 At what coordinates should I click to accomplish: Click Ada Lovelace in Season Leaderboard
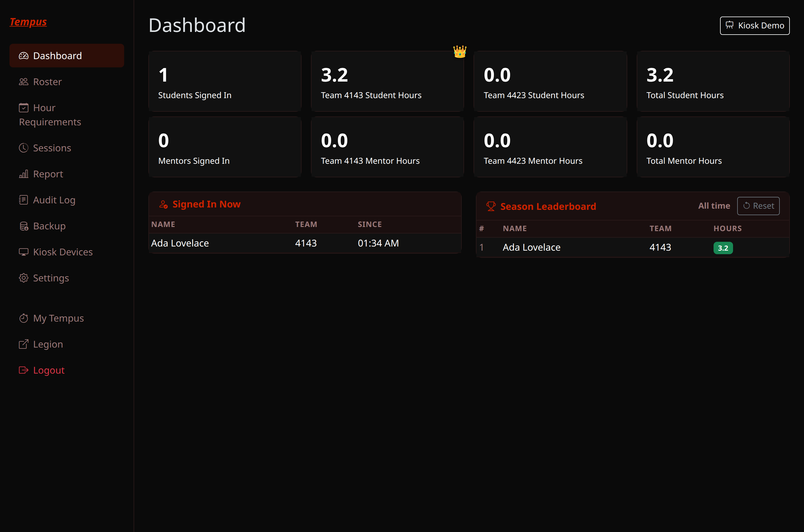point(531,247)
